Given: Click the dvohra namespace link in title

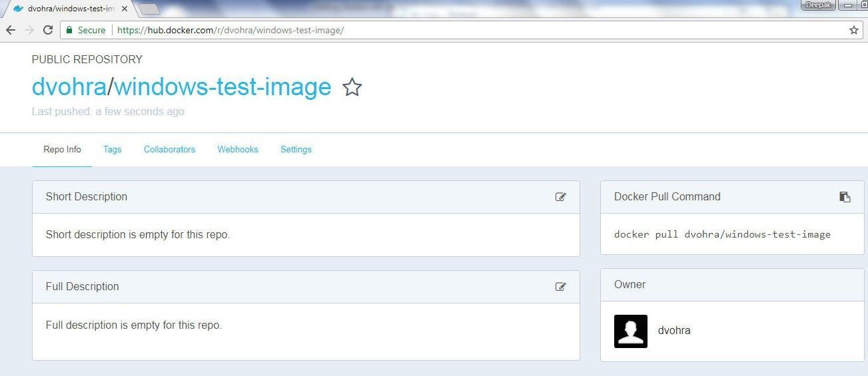Looking at the screenshot, I should 69,87.
